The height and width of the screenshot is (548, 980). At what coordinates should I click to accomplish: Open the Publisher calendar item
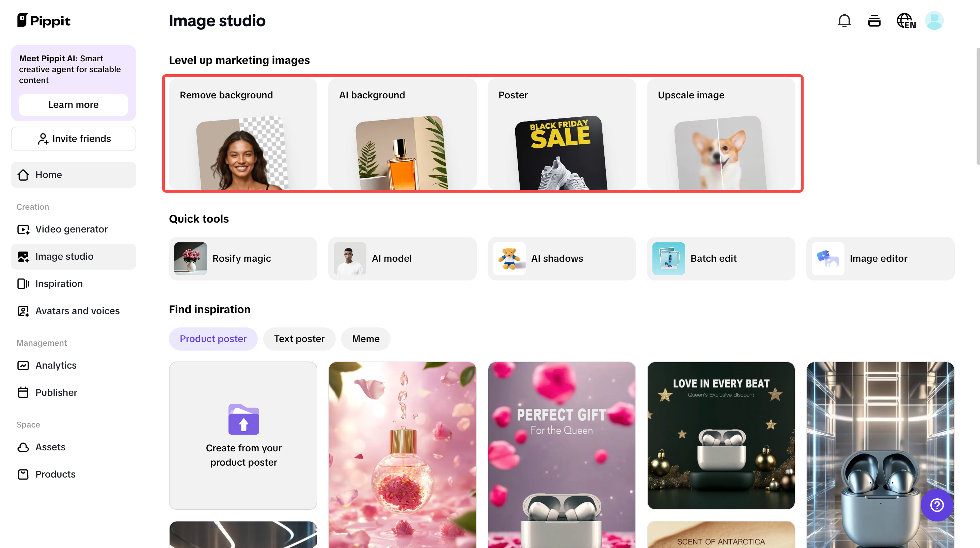[56, 392]
